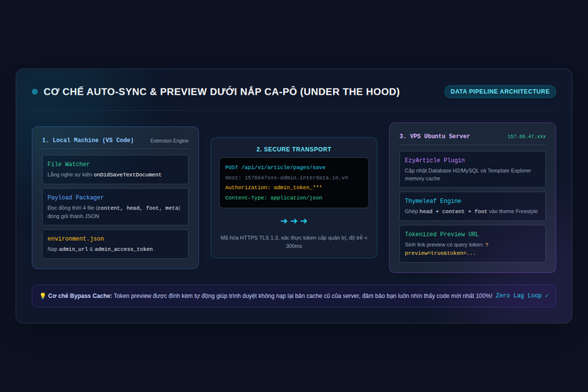Click the 'preview=true&token=...' text

tap(440, 253)
